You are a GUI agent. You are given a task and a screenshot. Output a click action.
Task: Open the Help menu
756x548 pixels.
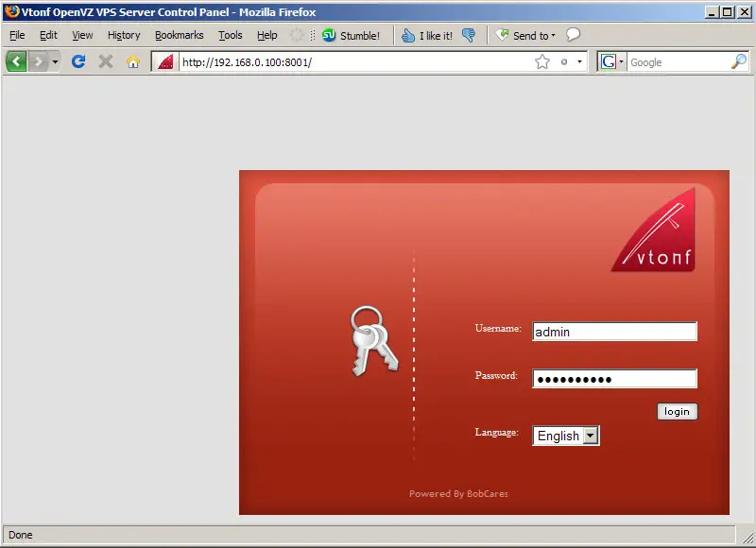(267, 35)
